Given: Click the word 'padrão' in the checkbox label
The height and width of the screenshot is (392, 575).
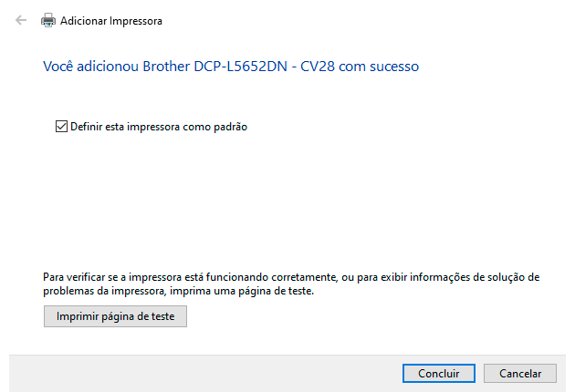Looking at the screenshot, I should (229, 128).
